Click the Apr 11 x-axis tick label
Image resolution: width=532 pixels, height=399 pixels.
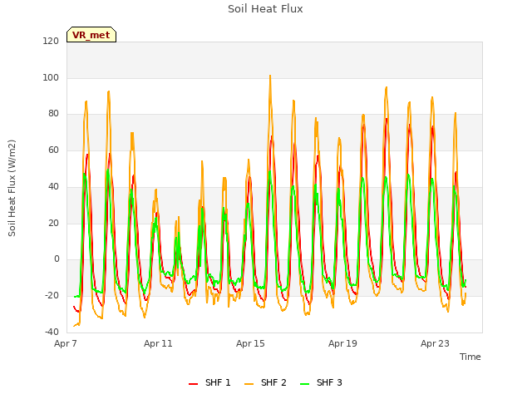click(158, 343)
